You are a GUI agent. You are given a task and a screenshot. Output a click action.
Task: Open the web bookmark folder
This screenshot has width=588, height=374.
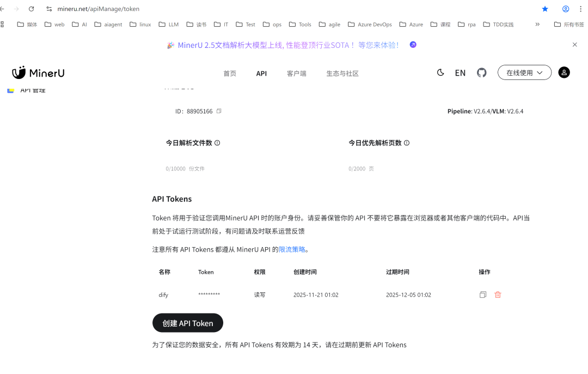coord(54,24)
